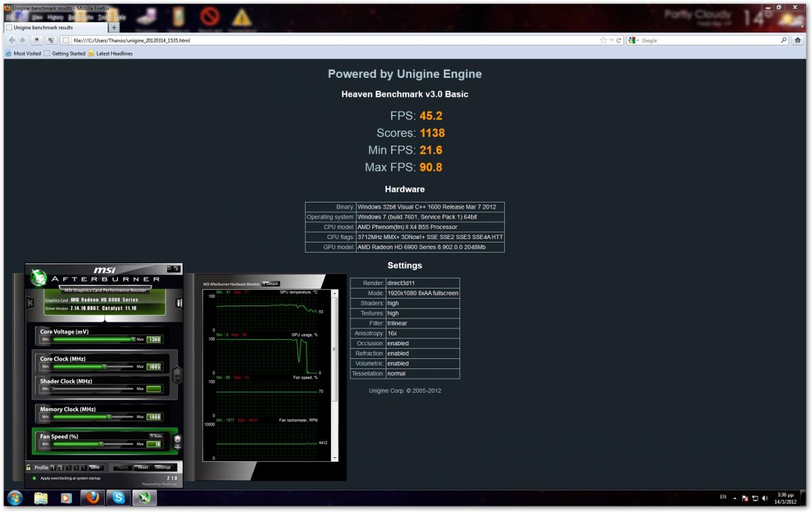
Task: Click Afterburner Apply button
Action: [122, 467]
